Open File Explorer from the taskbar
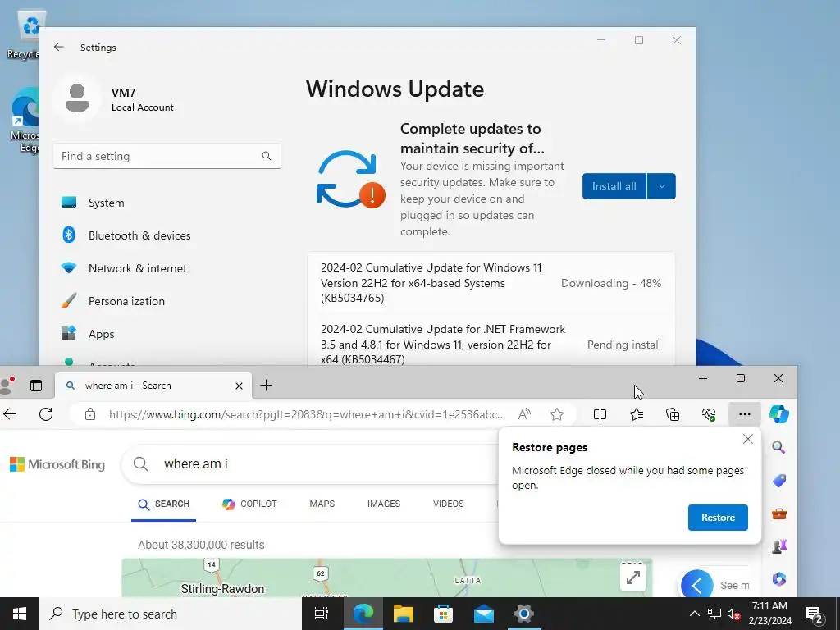The height and width of the screenshot is (630, 840). click(403, 614)
